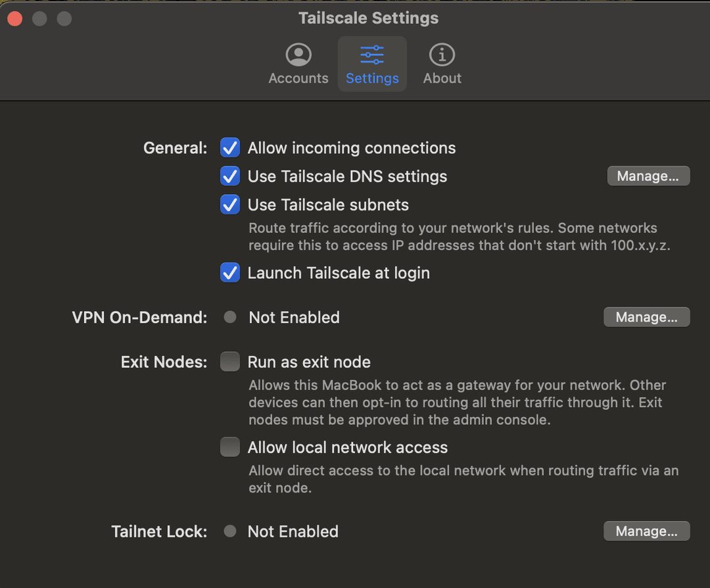The width and height of the screenshot is (710, 588).
Task: Open the Accounts person icon
Action: click(x=298, y=55)
